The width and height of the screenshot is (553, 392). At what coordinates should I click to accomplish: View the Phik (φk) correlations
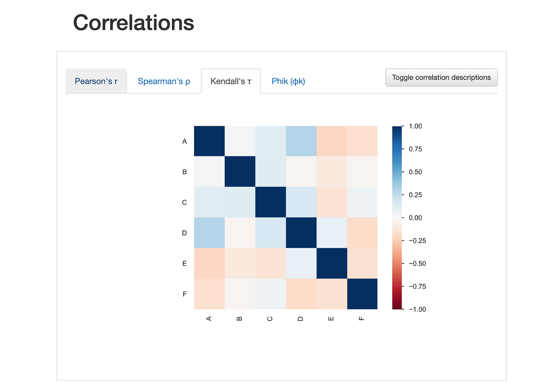point(288,81)
